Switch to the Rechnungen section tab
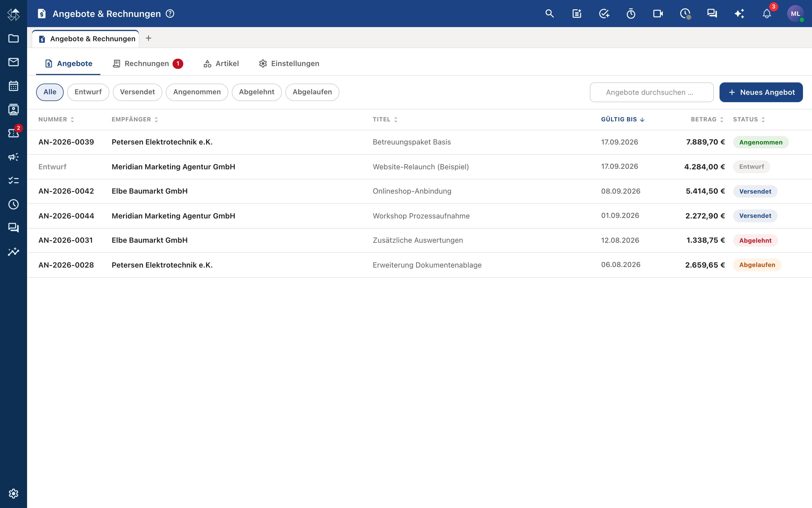Viewport: 812px width, 508px height. pyautogui.click(x=148, y=63)
